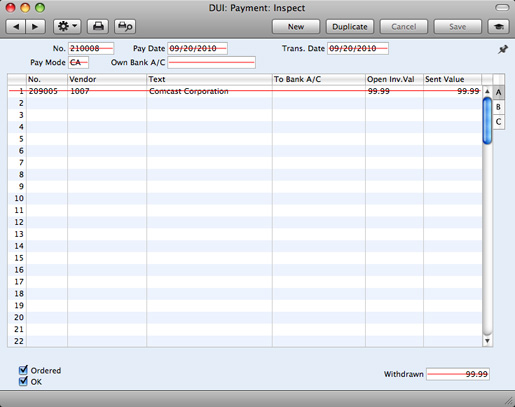Click the graduation cap icon
The height and width of the screenshot is (407, 515).
tap(499, 27)
